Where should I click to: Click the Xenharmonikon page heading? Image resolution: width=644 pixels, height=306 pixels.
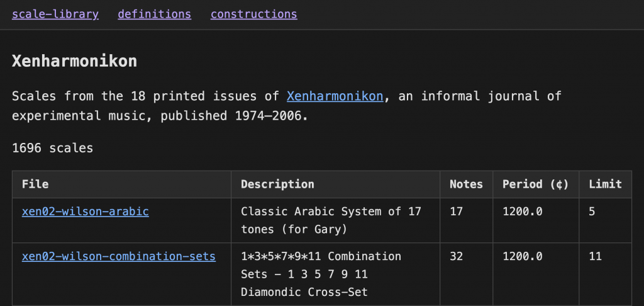tap(74, 62)
